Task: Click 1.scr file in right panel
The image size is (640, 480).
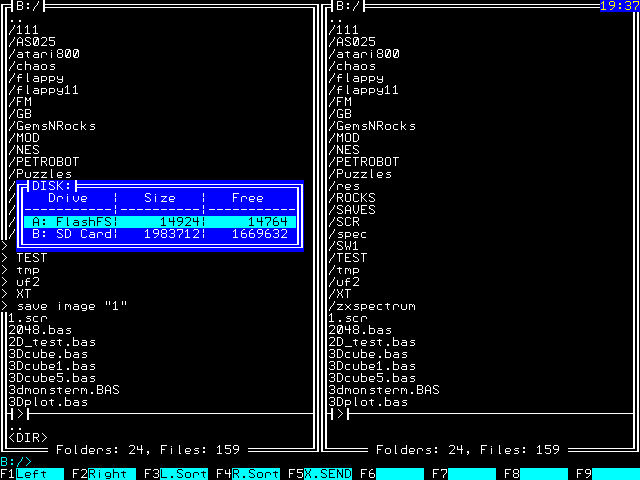Action: point(348,318)
